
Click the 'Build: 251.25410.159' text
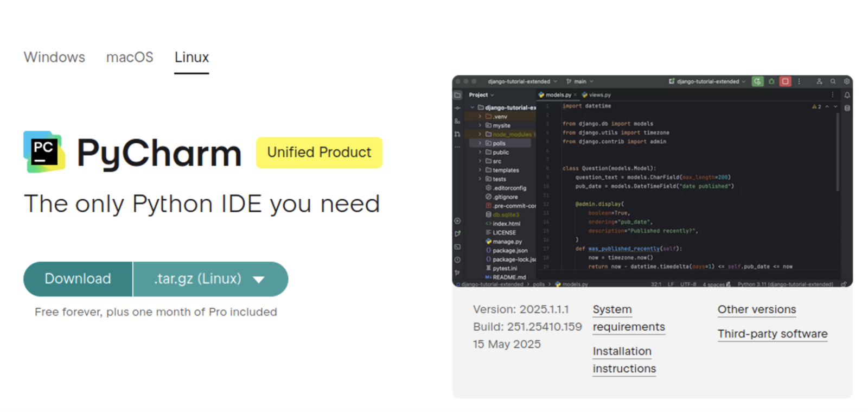[527, 327]
